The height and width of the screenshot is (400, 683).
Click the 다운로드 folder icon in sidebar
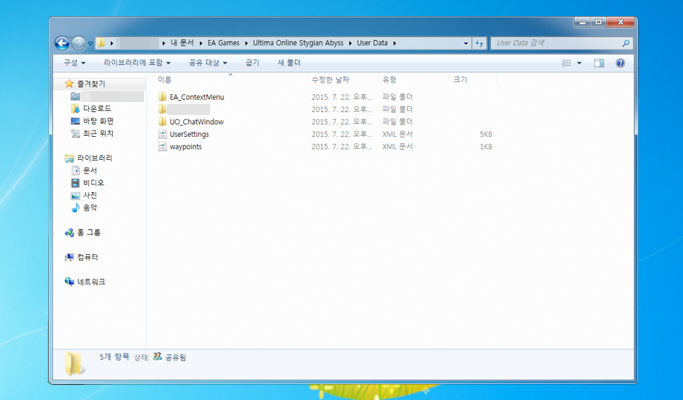click(75, 108)
